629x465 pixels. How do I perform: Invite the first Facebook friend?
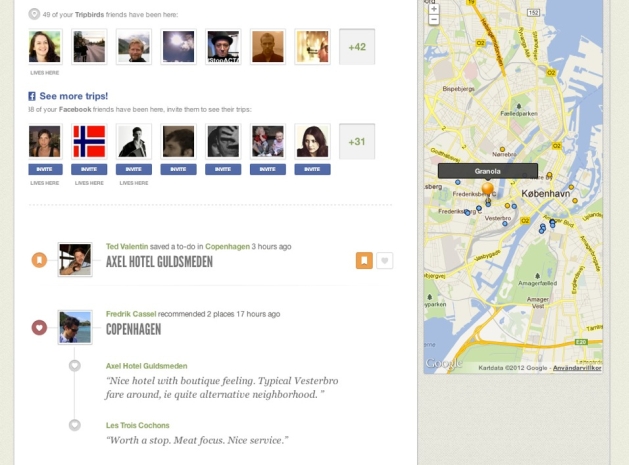tap(45, 169)
